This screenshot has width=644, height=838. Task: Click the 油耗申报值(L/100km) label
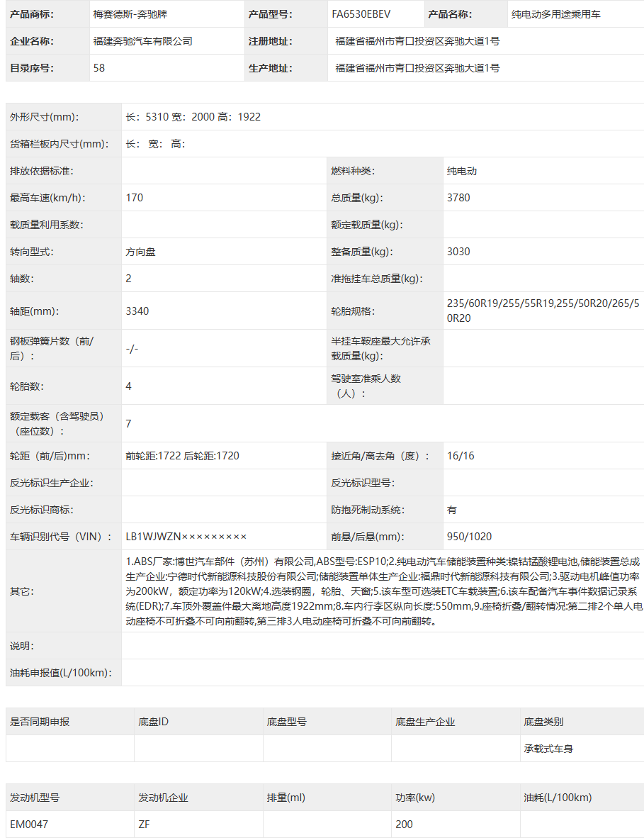coord(61,673)
